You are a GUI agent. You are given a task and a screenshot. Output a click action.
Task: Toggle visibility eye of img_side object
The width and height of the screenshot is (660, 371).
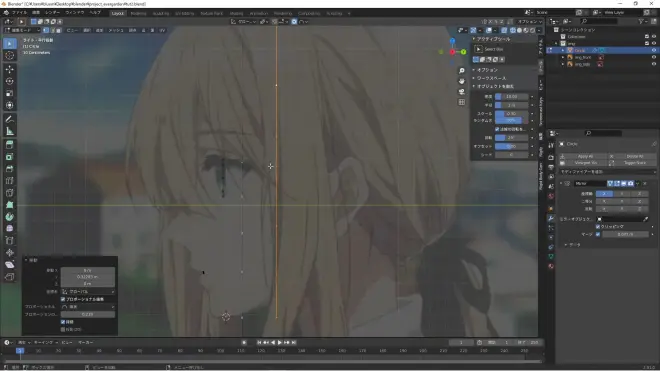[654, 64]
